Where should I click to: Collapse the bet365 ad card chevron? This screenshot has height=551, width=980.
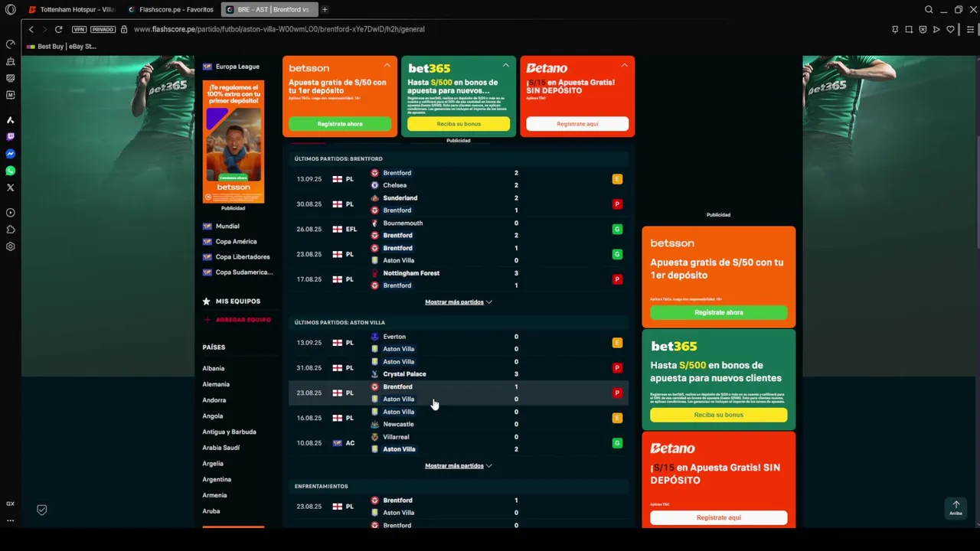[x=505, y=66]
